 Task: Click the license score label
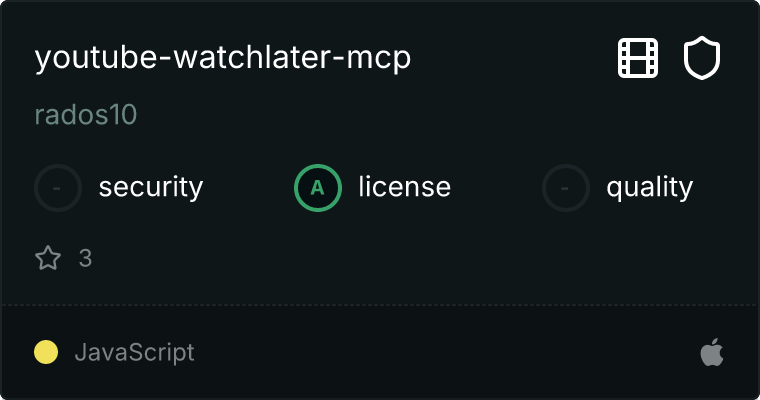(405, 187)
